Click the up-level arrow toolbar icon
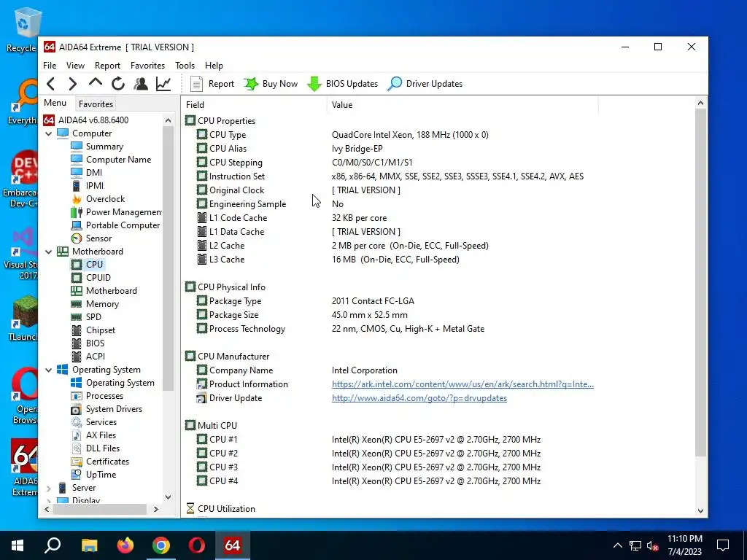Viewport: 747px width, 560px height. click(96, 83)
